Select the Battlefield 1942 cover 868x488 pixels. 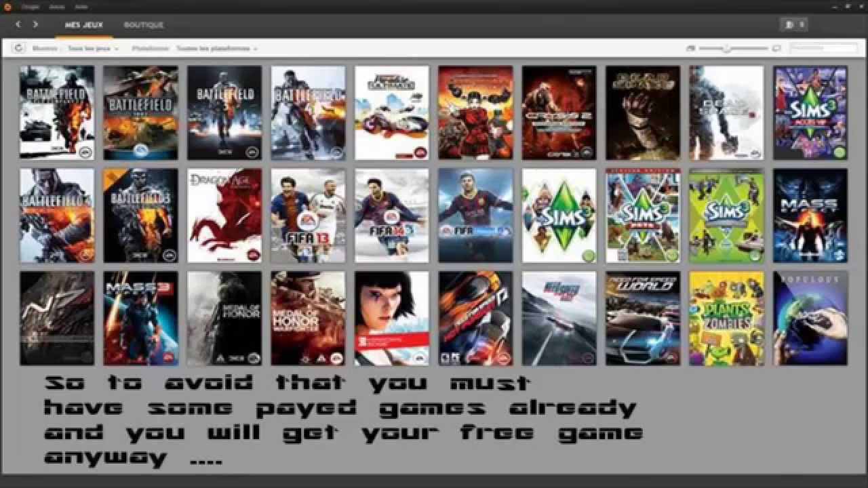click(141, 113)
